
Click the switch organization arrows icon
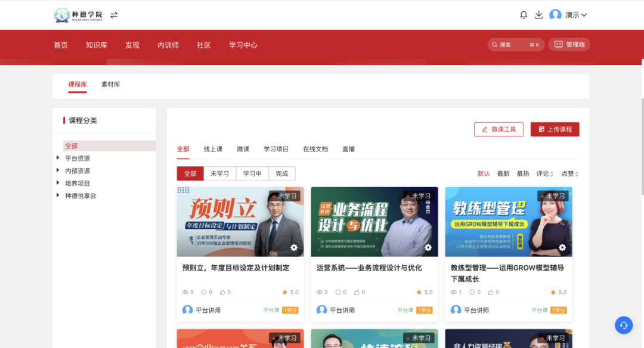pyautogui.click(x=114, y=15)
